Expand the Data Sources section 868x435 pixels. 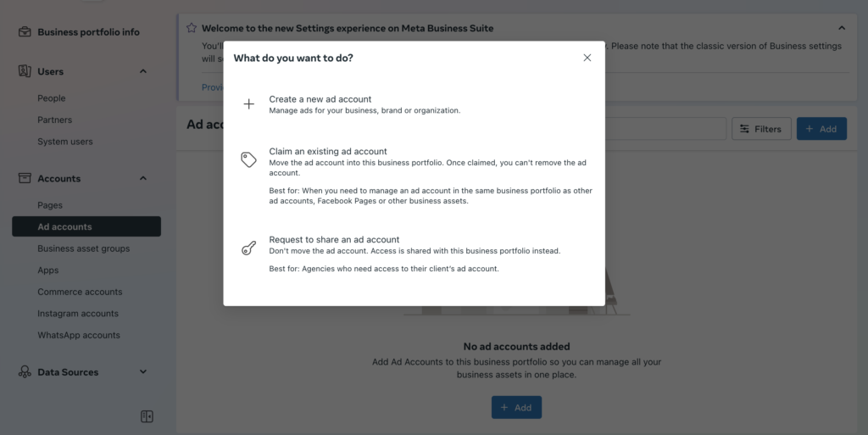point(142,372)
